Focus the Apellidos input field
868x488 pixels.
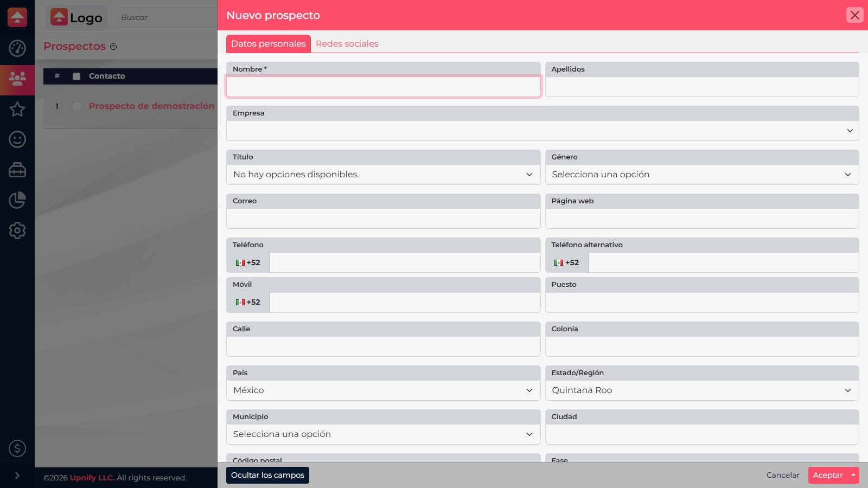pyautogui.click(x=702, y=87)
